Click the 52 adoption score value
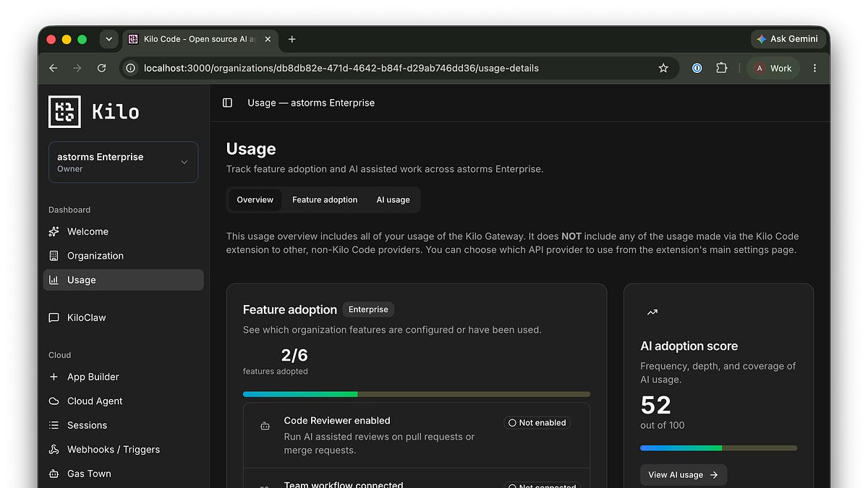Screen dimensions: 868x488 (656, 405)
